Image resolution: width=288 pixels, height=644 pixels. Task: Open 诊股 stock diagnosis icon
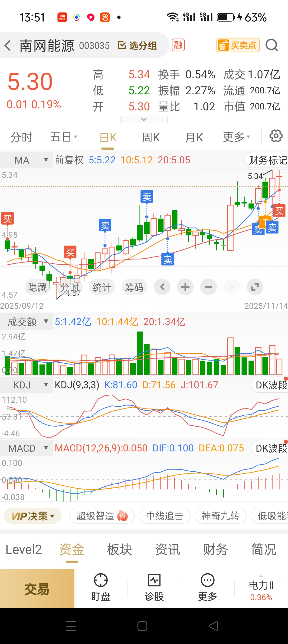point(154,588)
